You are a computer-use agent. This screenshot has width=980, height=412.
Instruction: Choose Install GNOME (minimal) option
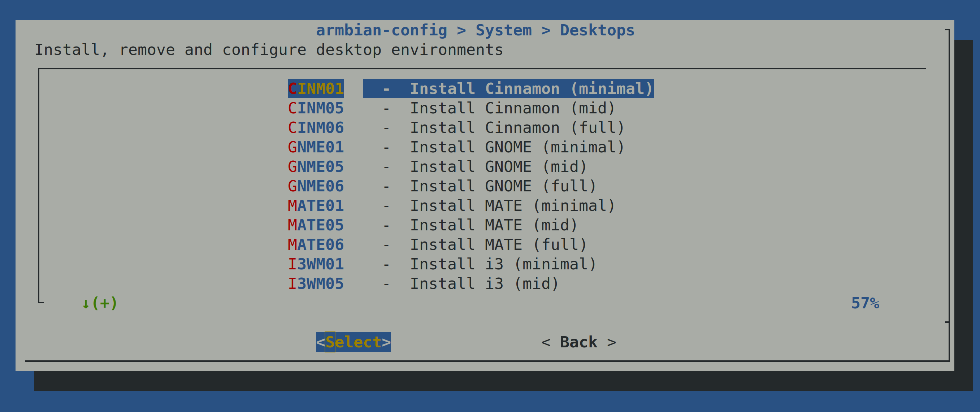(x=517, y=147)
